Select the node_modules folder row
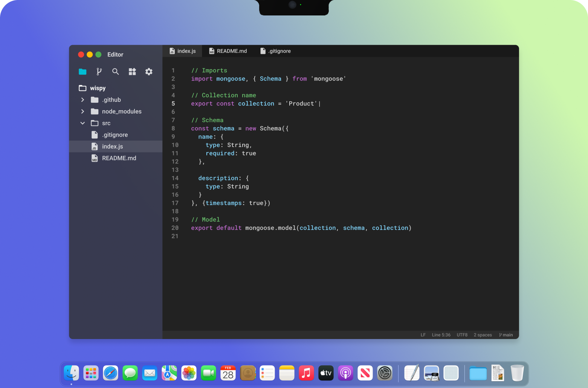This screenshot has width=588, height=388. pyautogui.click(x=116, y=112)
